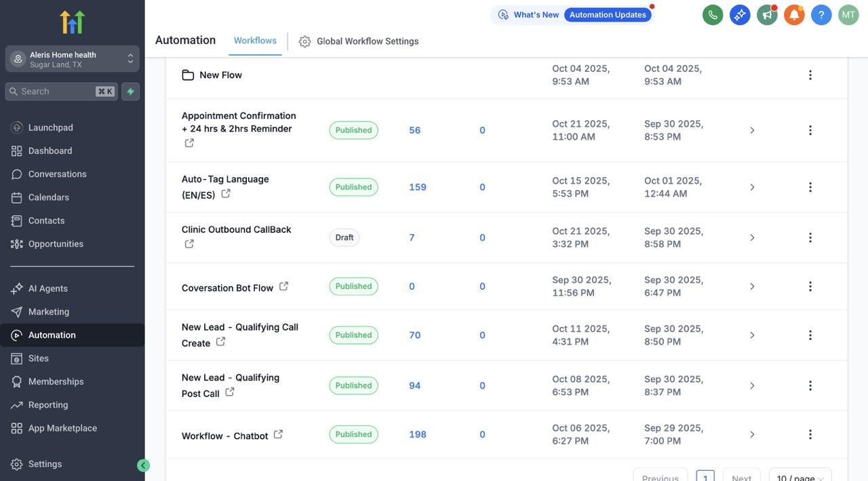
Task: Switch to the Workflows tab
Action: pyautogui.click(x=255, y=41)
